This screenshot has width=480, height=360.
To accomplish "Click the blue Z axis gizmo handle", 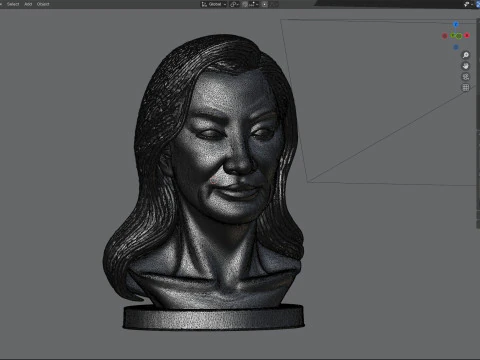I will [456, 24].
